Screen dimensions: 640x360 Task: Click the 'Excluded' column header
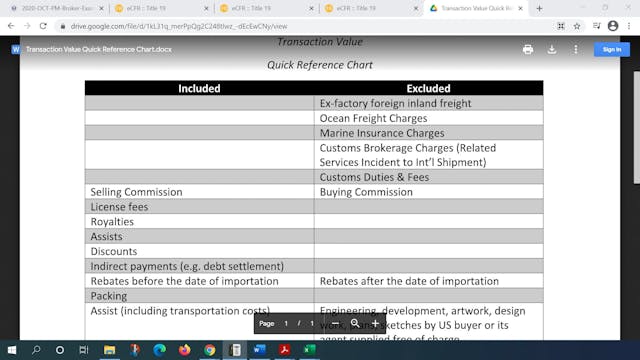tap(429, 88)
